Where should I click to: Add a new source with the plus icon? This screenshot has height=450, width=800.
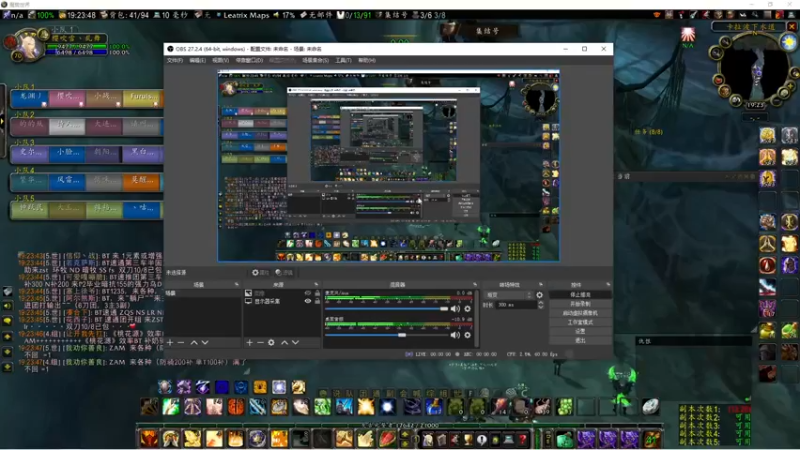click(249, 342)
